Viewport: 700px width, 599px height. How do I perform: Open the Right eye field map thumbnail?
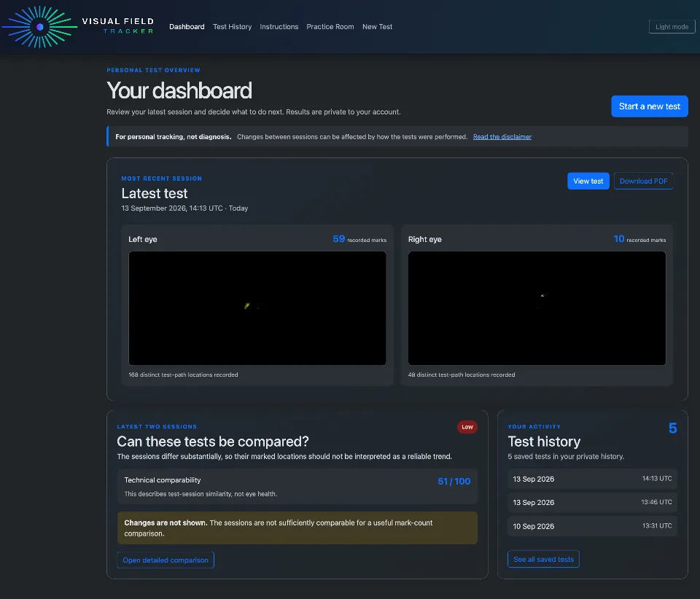click(537, 308)
